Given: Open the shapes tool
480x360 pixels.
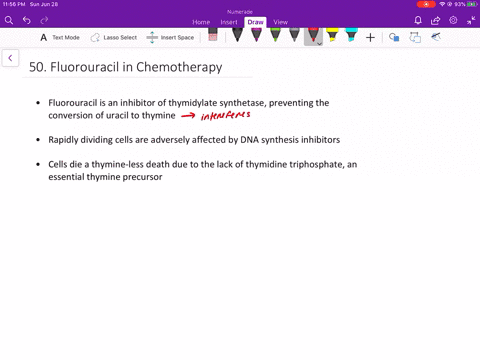Looking at the screenshot, I should click(394, 37).
